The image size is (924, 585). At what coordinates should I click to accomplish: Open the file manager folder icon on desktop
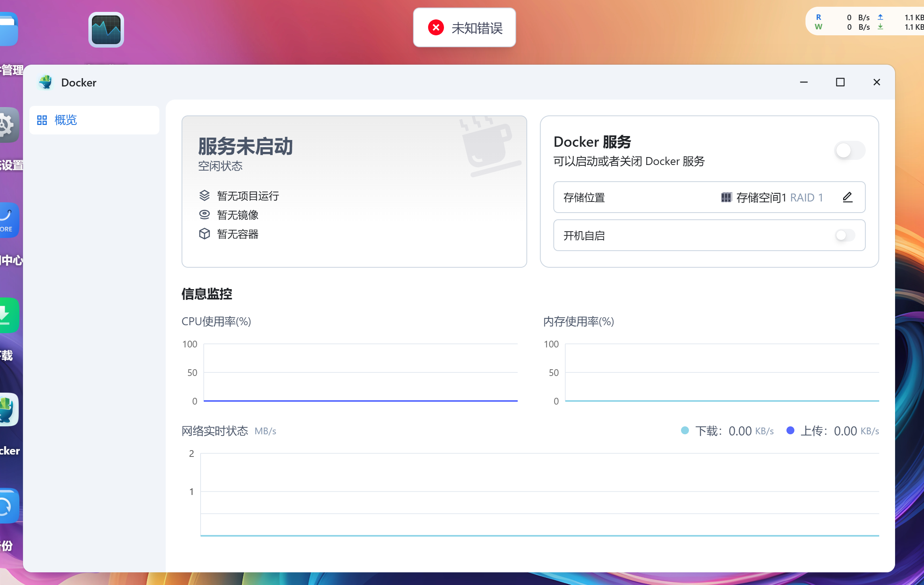[x=9, y=29]
